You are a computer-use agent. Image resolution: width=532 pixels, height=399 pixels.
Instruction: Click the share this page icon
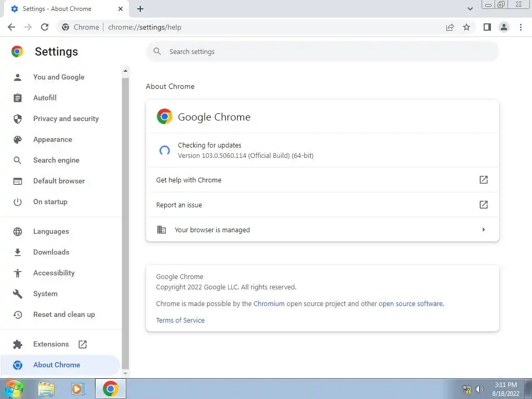tap(450, 27)
